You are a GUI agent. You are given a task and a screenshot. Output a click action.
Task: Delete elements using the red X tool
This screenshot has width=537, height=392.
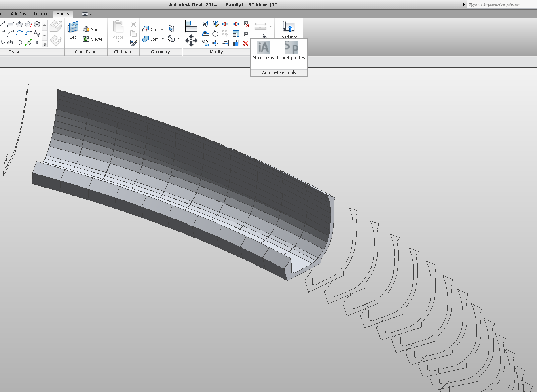coord(246,43)
